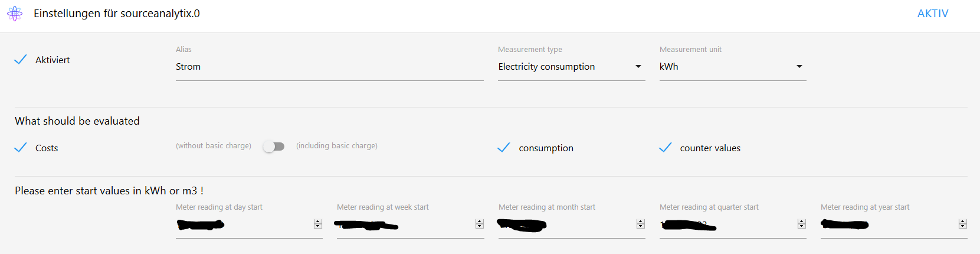Disable the counter values checkbox
980x254 pixels.
pos(666,148)
